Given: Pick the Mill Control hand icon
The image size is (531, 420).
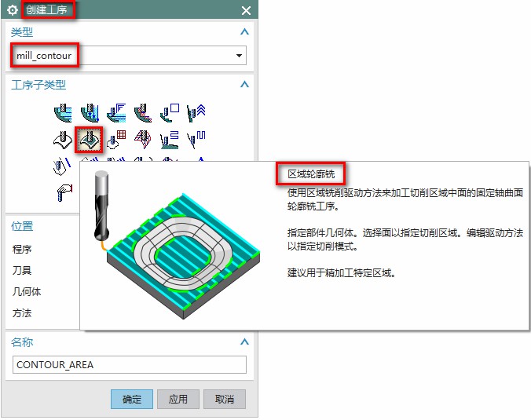Looking at the screenshot, I should [64, 193].
